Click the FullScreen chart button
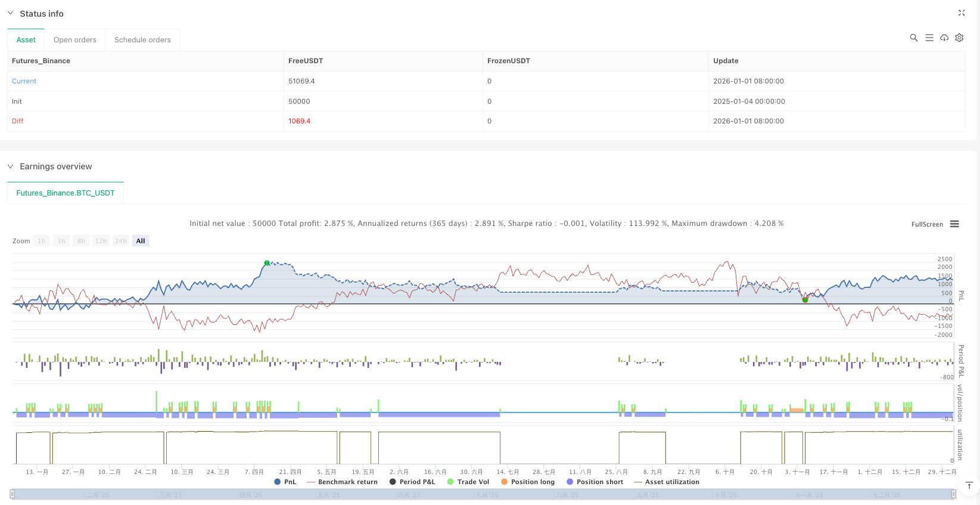Screen dimensions: 980x505 pos(927,224)
